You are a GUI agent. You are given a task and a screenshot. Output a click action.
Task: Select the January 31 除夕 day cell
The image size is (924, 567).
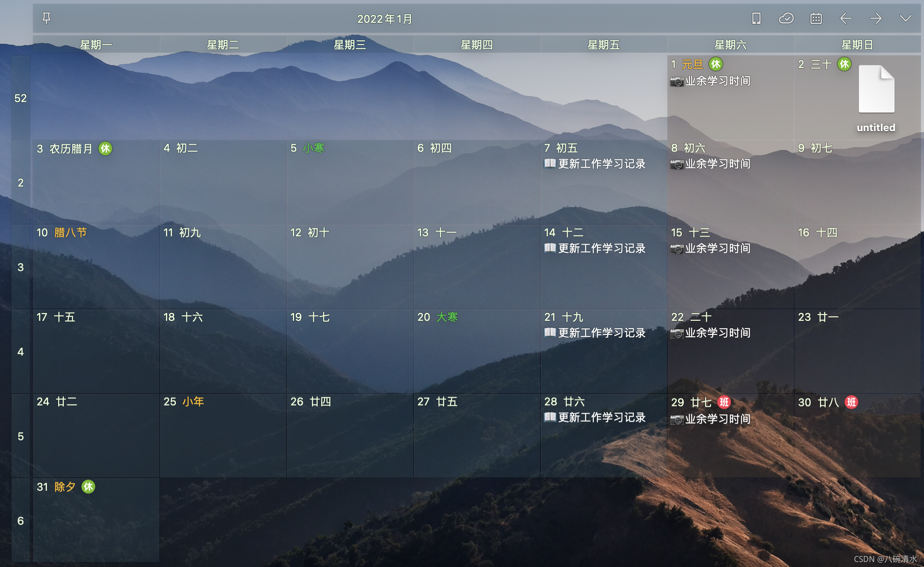96,521
